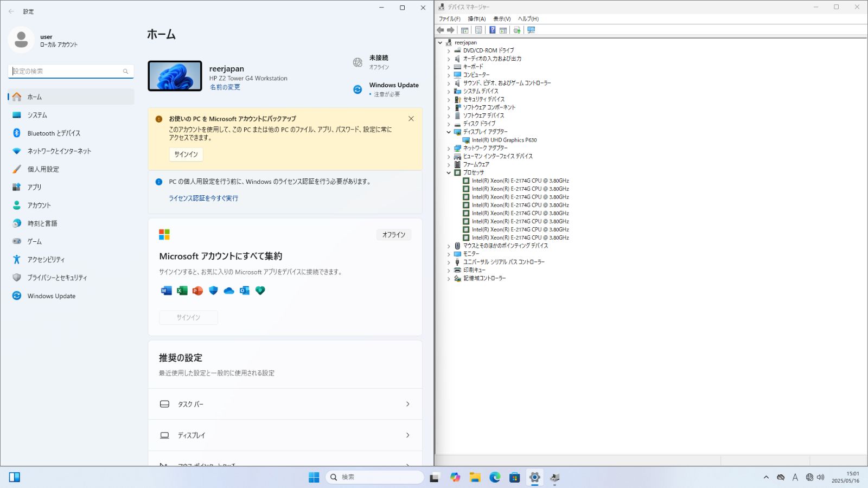Collapse the ディスプレイ アダプター category

pos(449,132)
